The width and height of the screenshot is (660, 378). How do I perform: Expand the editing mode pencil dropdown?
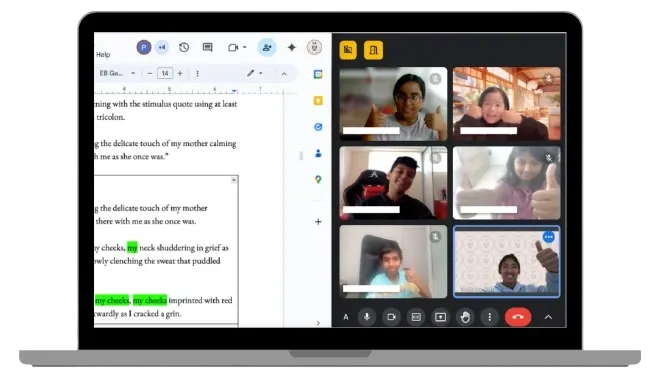[x=255, y=73]
